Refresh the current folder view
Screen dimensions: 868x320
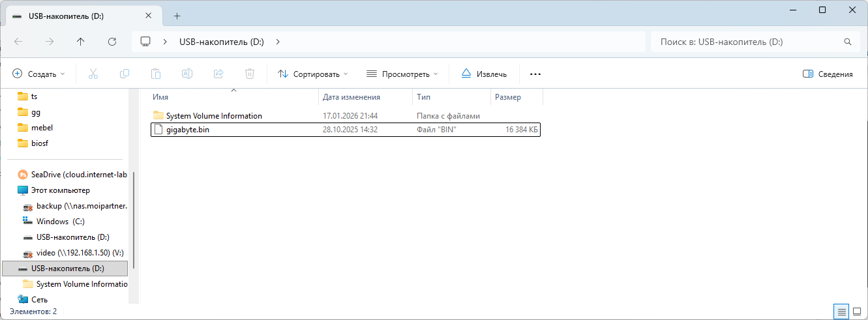(112, 42)
